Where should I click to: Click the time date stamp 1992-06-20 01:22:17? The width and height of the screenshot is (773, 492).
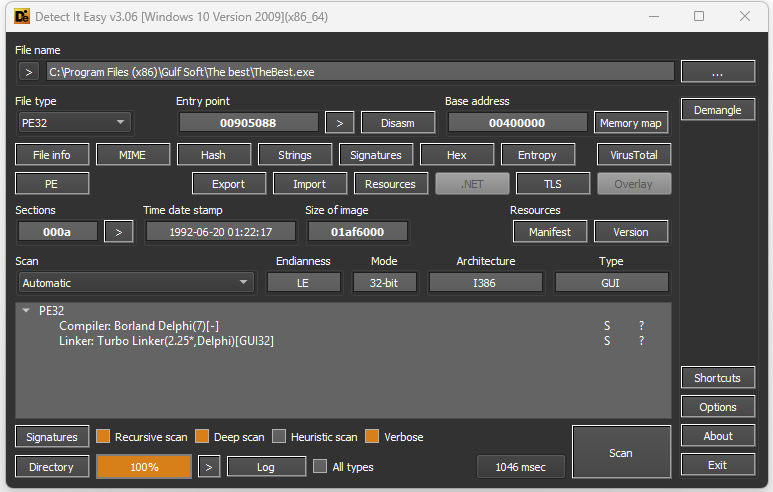click(221, 232)
